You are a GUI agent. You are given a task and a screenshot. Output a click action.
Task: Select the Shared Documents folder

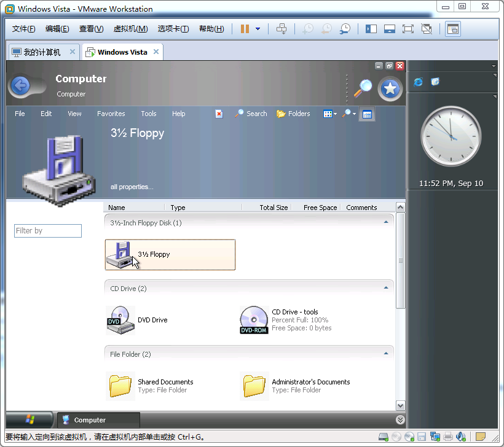[150, 386]
